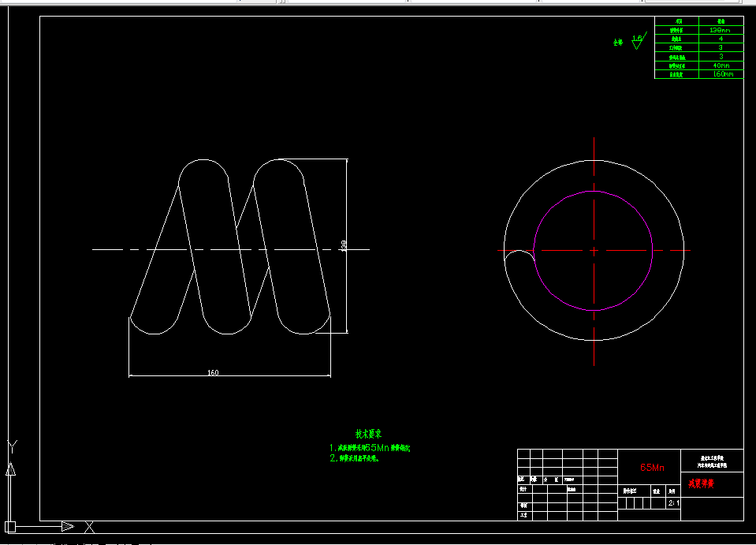Click the table cell with value 4
Viewport: 756px width, 545px height.
(x=721, y=39)
